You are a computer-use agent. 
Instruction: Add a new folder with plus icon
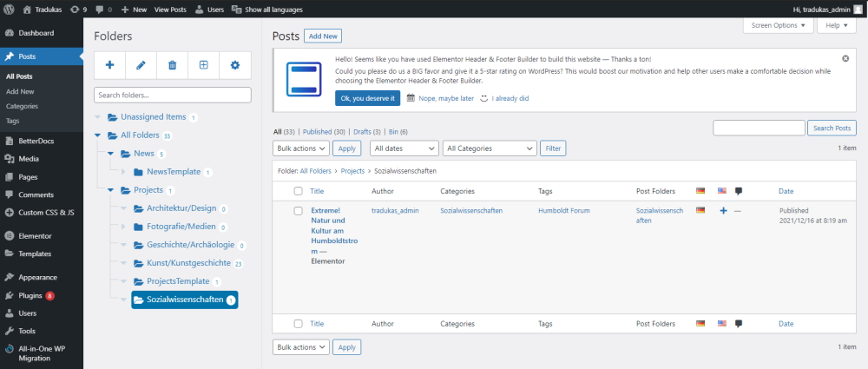(109, 65)
